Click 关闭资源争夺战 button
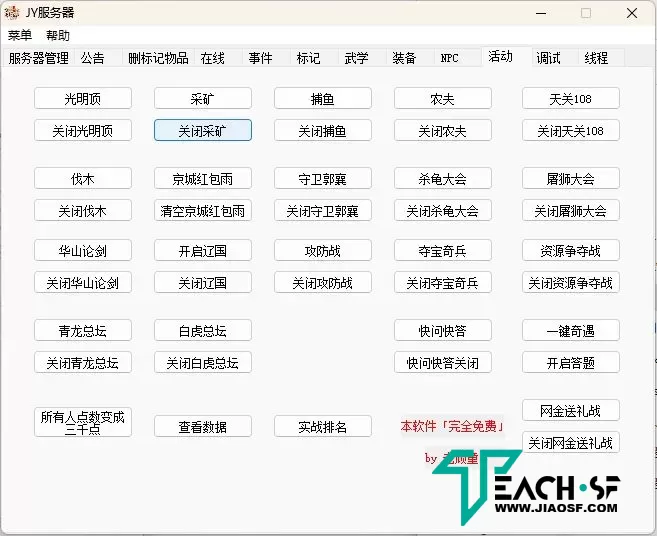Image resolution: width=657 pixels, height=536 pixels. click(571, 282)
